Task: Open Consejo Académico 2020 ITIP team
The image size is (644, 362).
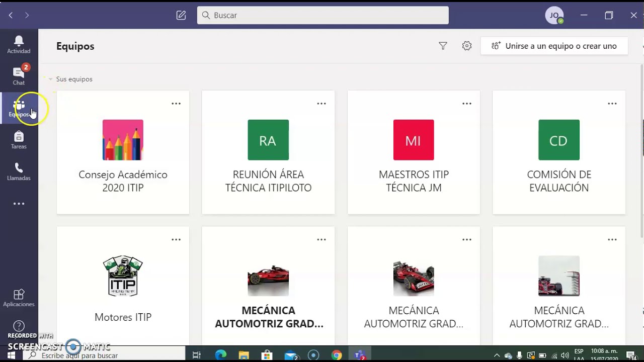Action: tap(123, 152)
